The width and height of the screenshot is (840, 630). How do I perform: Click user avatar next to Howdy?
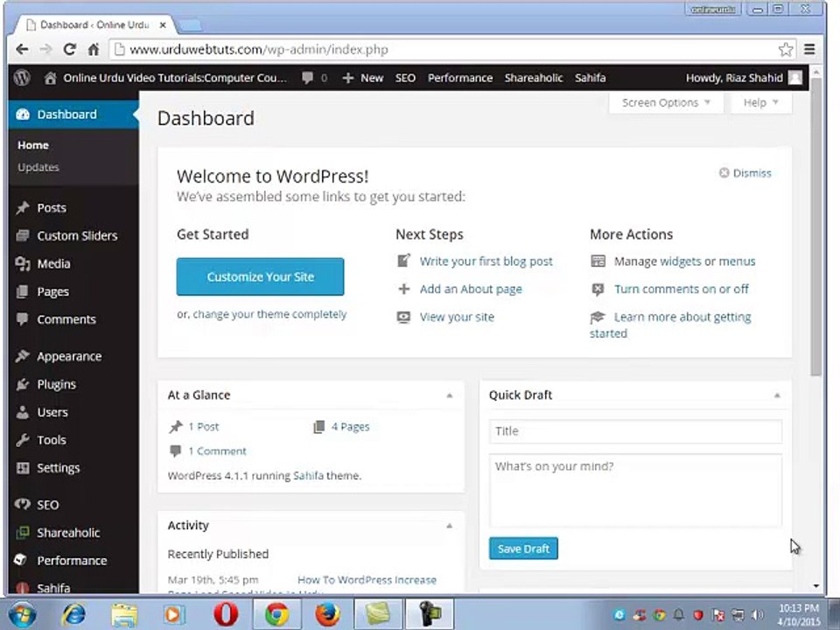point(795,78)
